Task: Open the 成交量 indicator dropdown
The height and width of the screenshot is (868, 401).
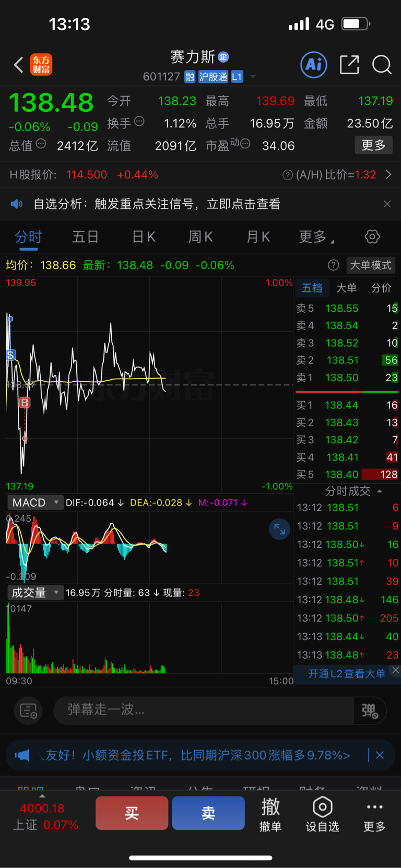Action: pyautogui.click(x=35, y=593)
